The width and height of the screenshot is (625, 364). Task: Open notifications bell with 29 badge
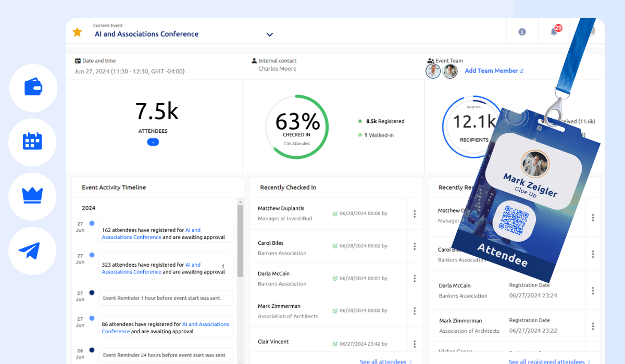coord(554,32)
